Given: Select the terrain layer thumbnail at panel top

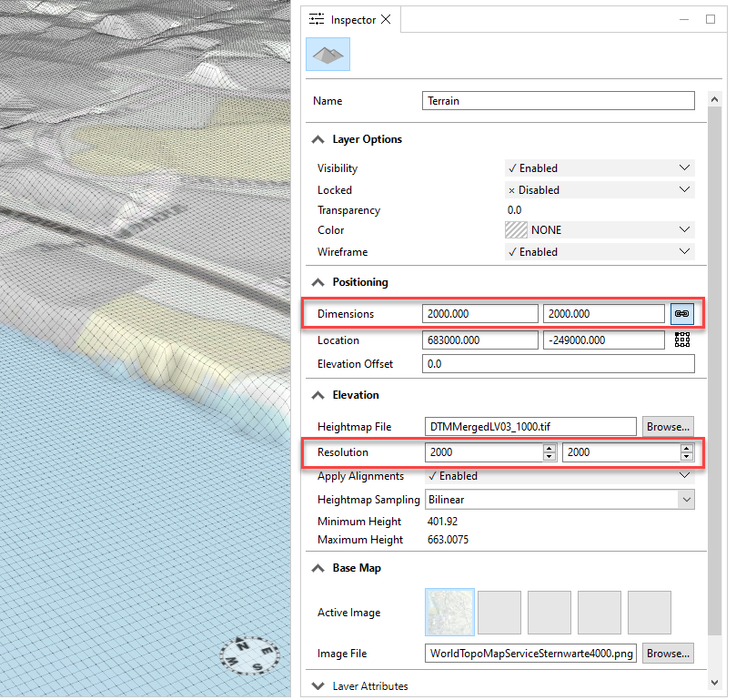Looking at the screenshot, I should point(328,55).
